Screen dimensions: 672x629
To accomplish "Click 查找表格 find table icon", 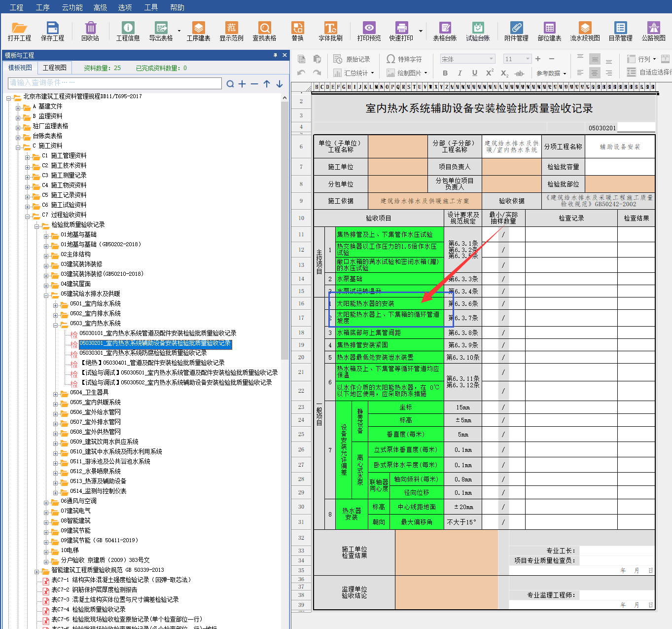I will point(265,31).
